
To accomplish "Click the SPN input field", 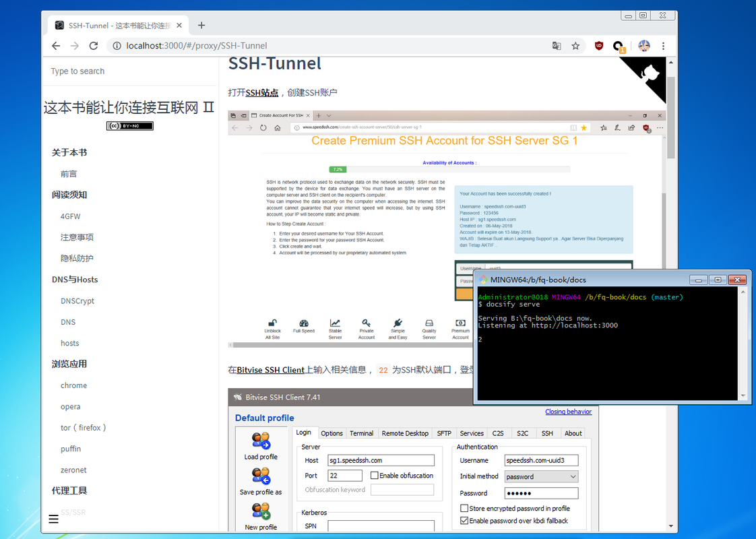I will 381,526.
